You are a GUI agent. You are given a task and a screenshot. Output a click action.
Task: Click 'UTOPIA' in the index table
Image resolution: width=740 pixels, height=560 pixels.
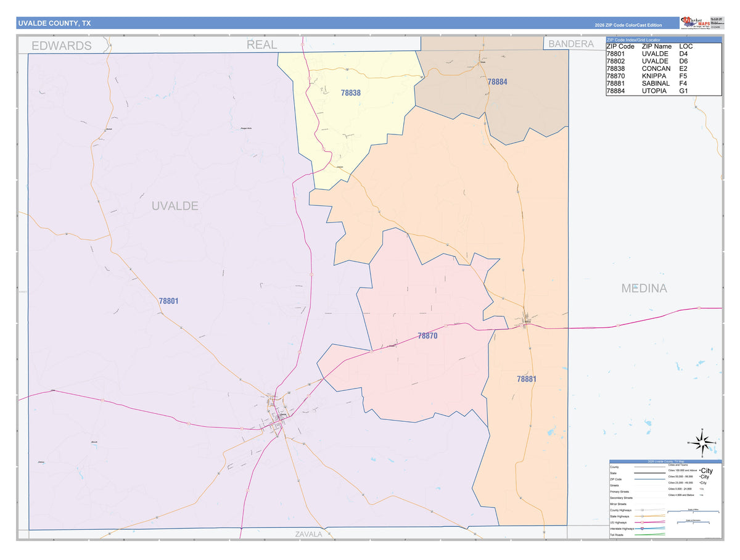pyautogui.click(x=654, y=91)
